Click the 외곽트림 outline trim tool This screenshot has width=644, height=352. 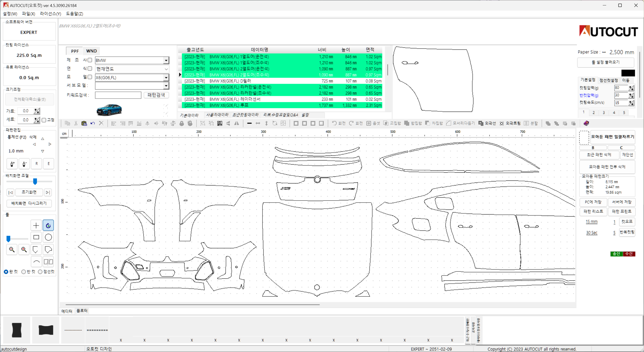pyautogui.click(x=510, y=123)
